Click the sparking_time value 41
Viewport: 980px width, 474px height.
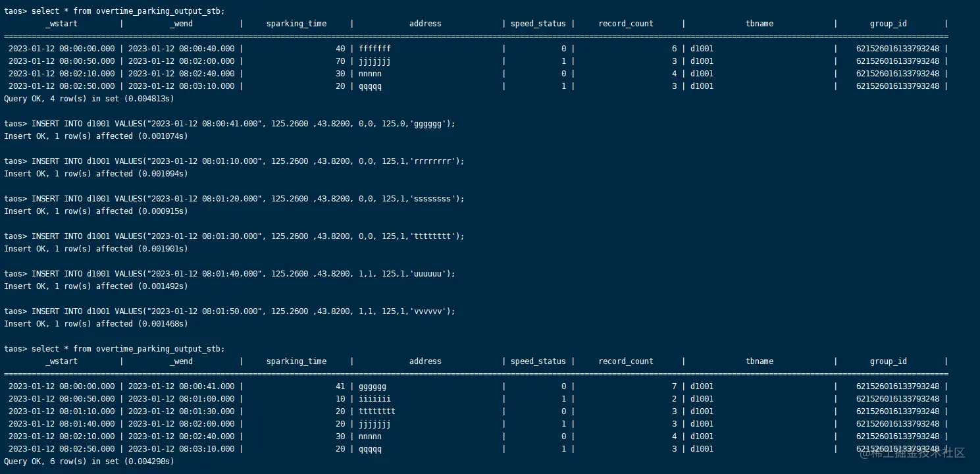pyautogui.click(x=340, y=386)
